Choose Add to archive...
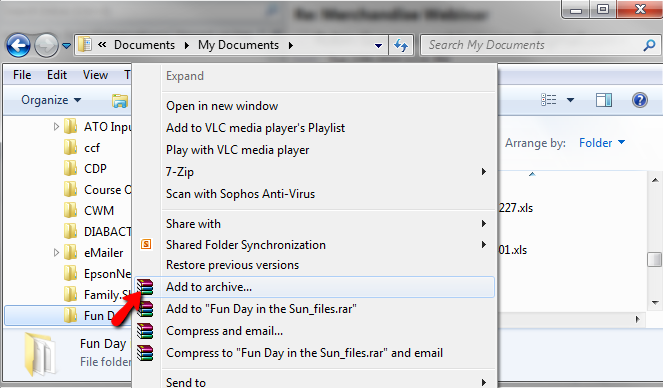 [315, 287]
